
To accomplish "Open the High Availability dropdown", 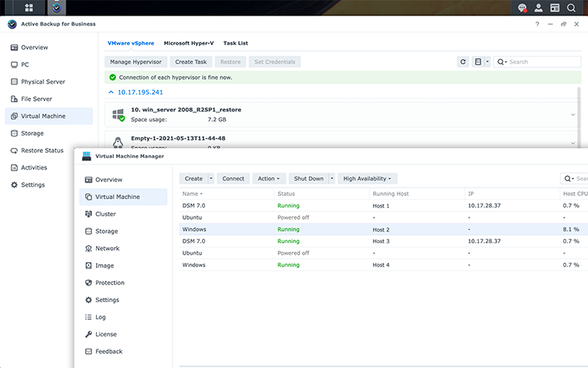I will coord(367,178).
